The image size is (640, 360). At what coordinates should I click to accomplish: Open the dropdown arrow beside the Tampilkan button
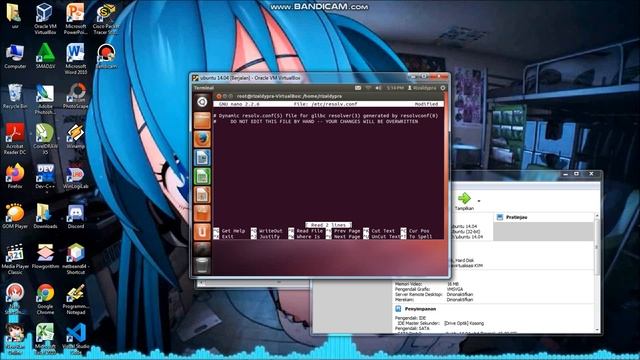point(479,201)
